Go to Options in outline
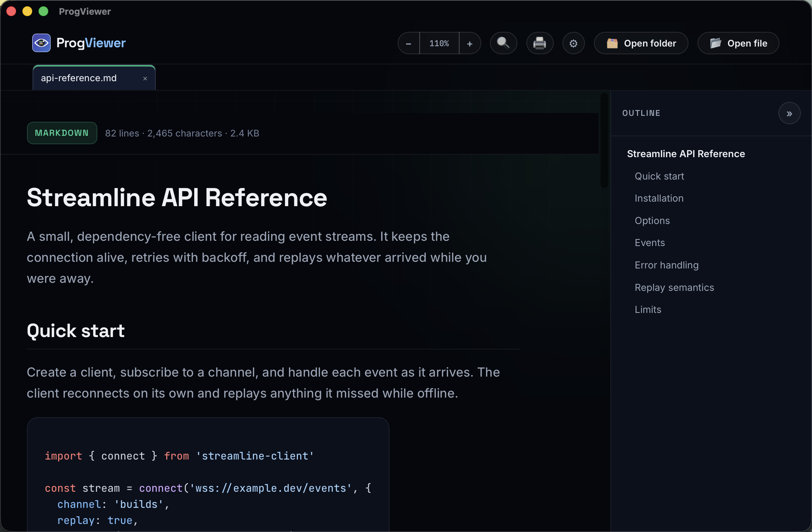The image size is (812, 532). [652, 221]
